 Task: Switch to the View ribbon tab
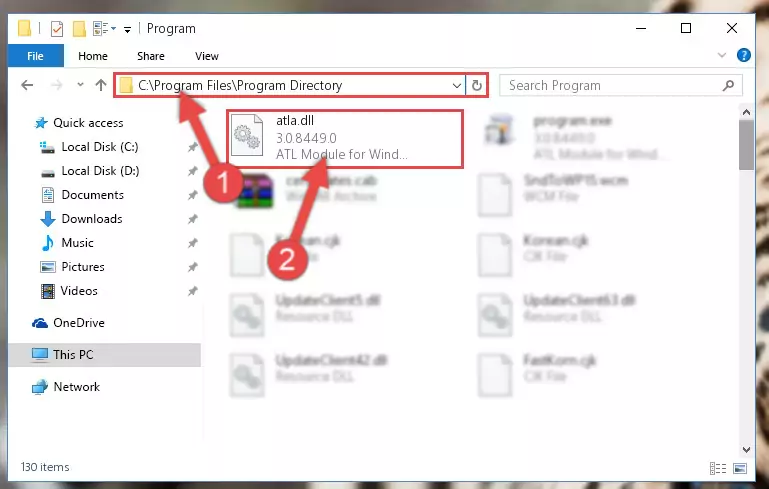[x=206, y=56]
